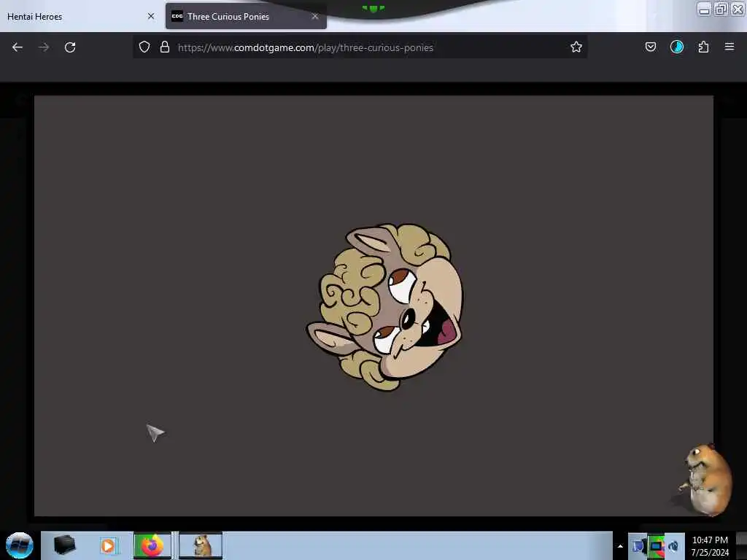747x560 pixels.
Task: Open the extensions puzzle-piece menu
Action: tap(704, 47)
